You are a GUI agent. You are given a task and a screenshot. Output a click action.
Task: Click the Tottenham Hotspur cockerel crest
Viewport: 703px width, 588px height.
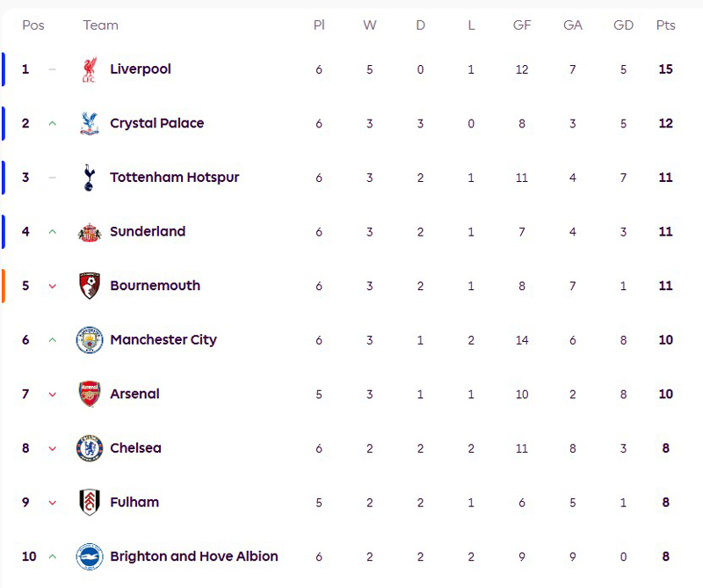[89, 178]
